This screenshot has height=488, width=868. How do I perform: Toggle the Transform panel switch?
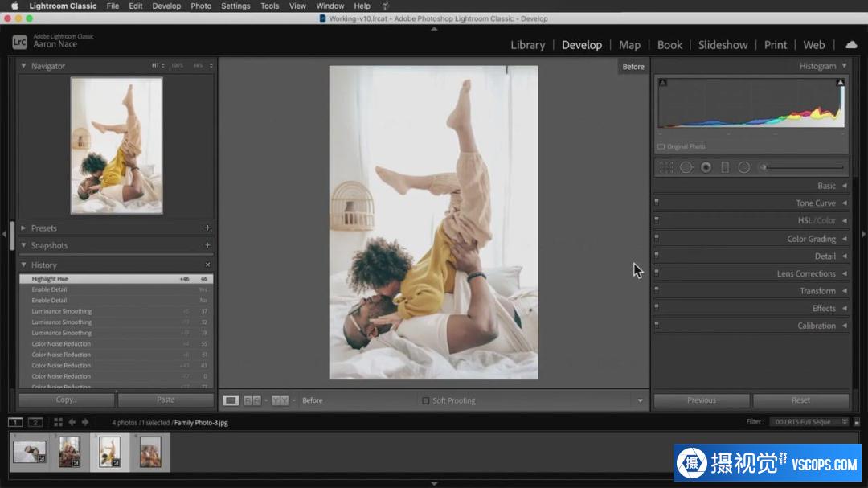click(657, 290)
